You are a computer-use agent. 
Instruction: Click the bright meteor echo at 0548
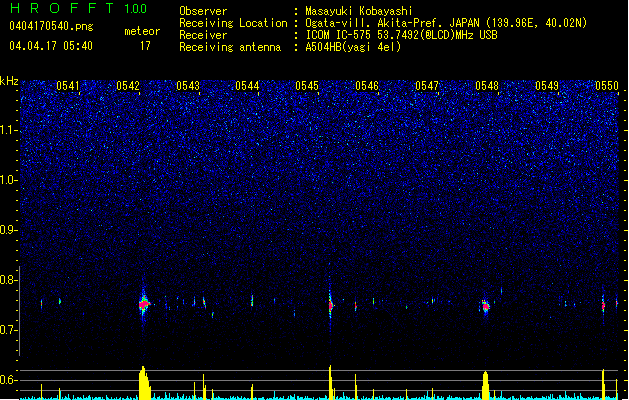tap(485, 307)
